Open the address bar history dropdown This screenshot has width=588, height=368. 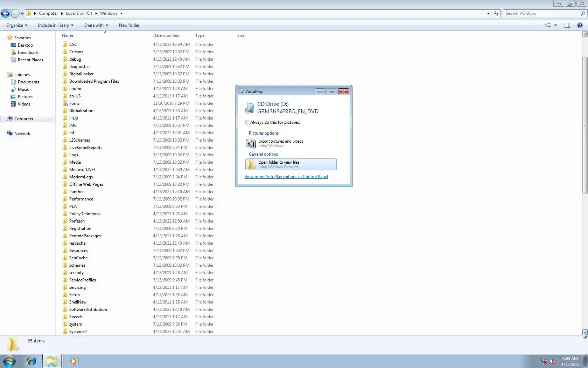[488, 13]
